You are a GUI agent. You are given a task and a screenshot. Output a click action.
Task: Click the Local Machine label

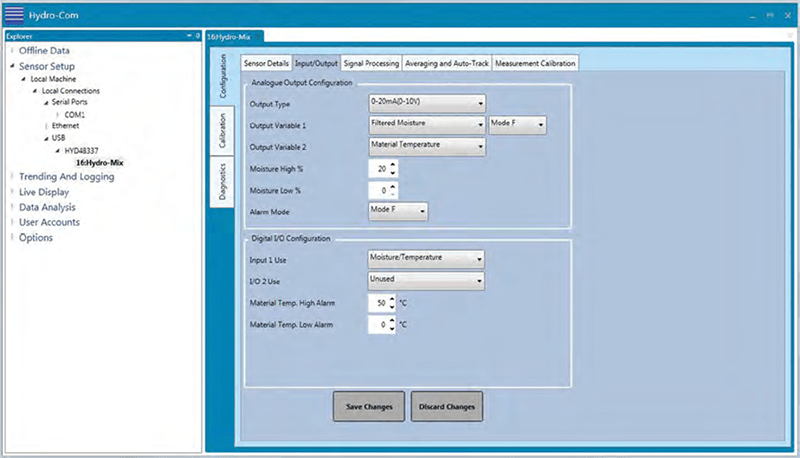click(x=53, y=79)
